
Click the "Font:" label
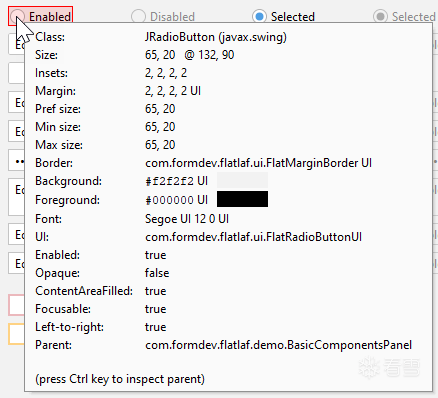[x=48, y=219]
